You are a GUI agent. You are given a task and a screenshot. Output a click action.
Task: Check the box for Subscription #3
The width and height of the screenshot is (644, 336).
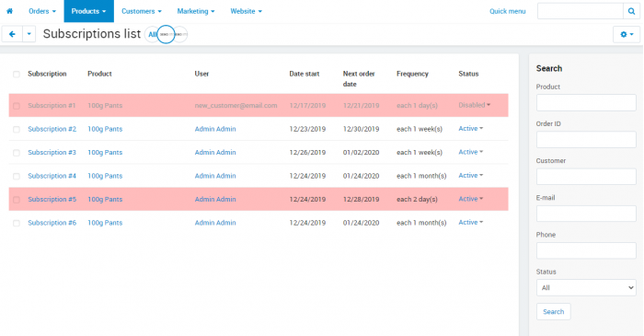[17, 153]
